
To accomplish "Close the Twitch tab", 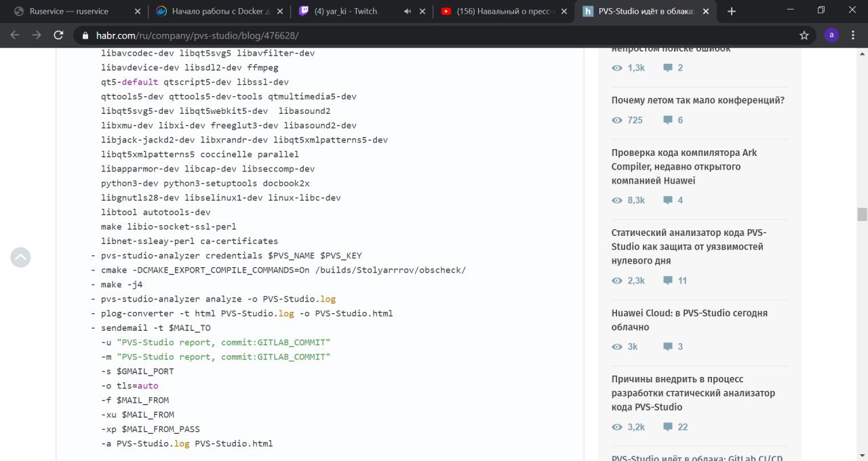I will click(423, 12).
